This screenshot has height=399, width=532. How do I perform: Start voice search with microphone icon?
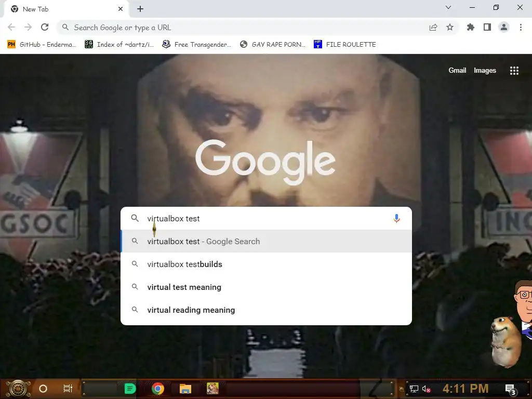pos(396,219)
